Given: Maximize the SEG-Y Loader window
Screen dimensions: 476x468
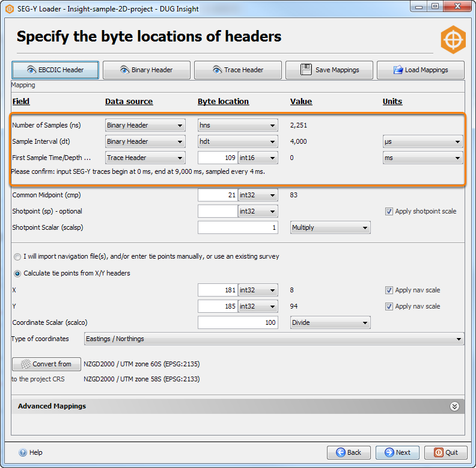Looking at the screenshot, I should pyautogui.click(x=435, y=7).
